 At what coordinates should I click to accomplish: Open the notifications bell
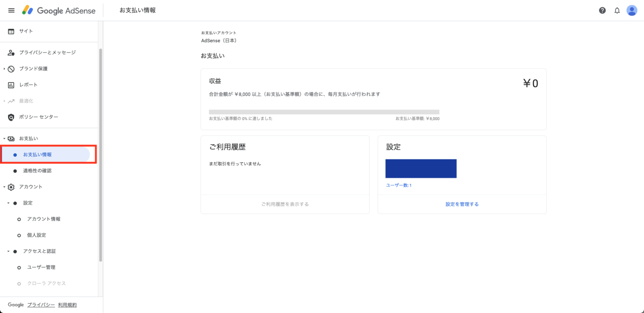(x=617, y=10)
